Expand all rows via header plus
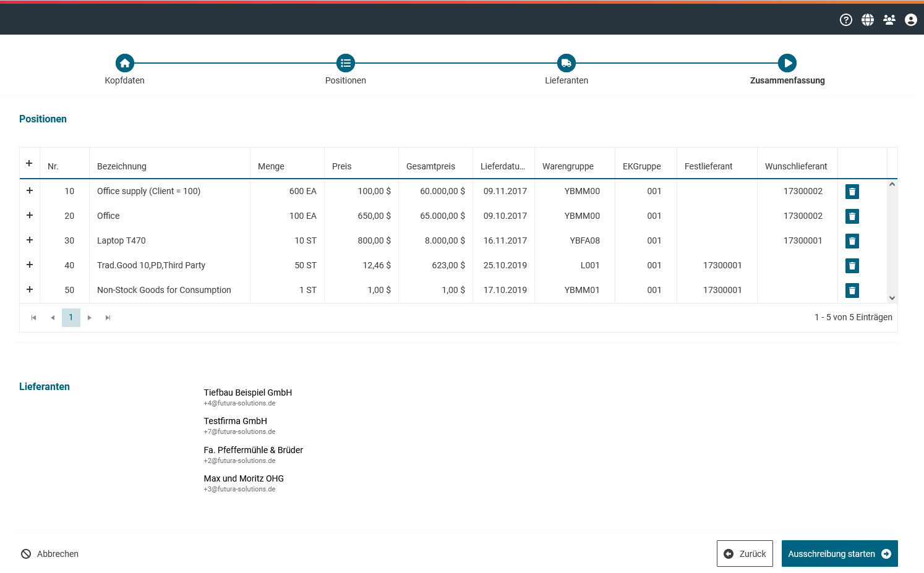 pos(29,163)
